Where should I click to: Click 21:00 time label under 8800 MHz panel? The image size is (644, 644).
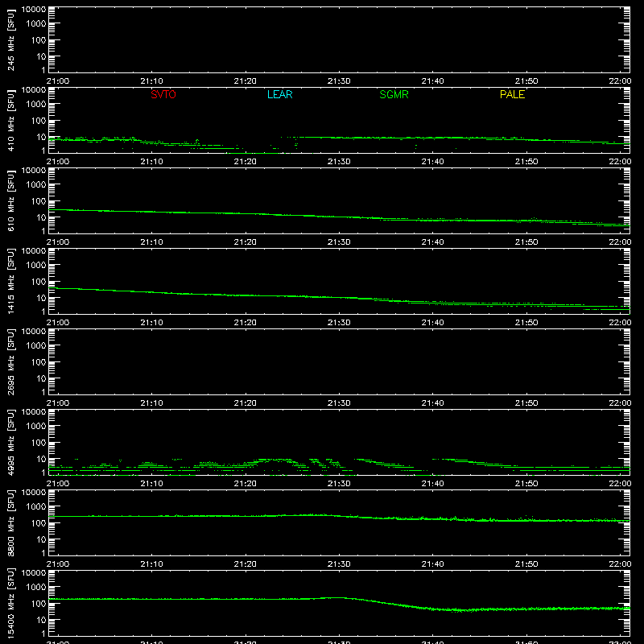point(58,564)
